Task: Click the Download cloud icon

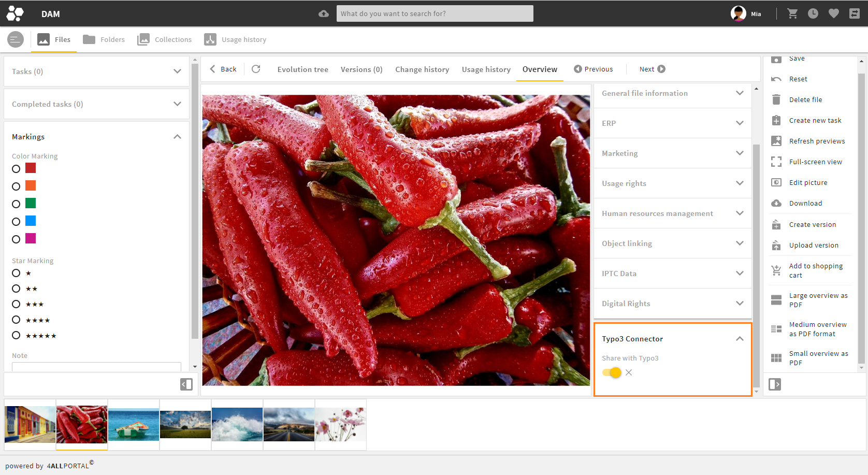Action: (x=776, y=203)
